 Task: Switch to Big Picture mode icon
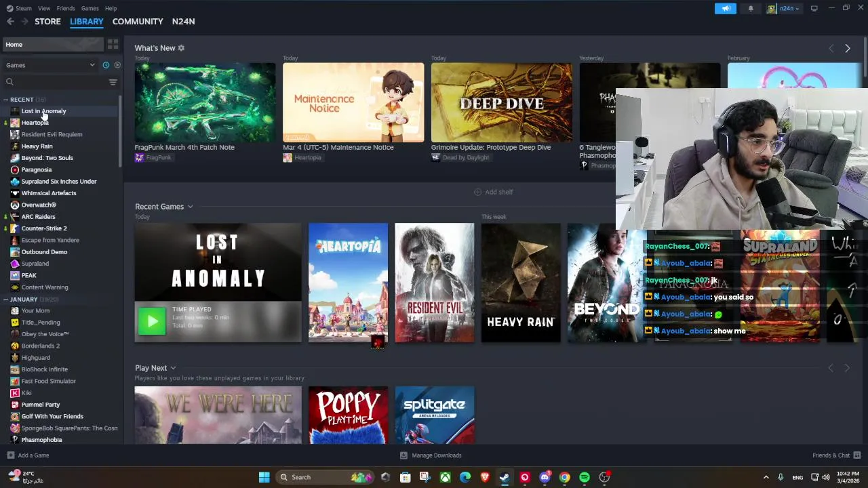tap(814, 8)
